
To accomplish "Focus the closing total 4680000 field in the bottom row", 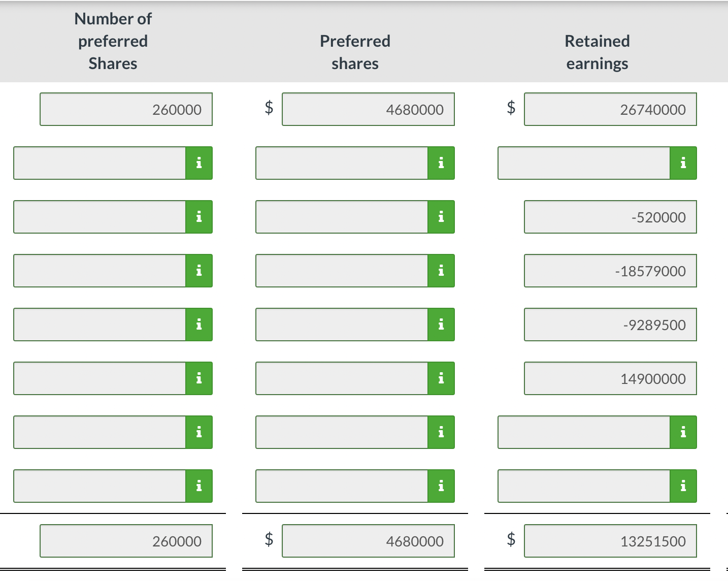I will click(368, 541).
